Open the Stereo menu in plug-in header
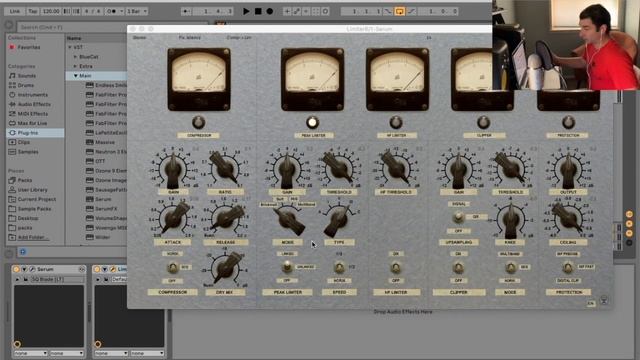 tap(140, 38)
